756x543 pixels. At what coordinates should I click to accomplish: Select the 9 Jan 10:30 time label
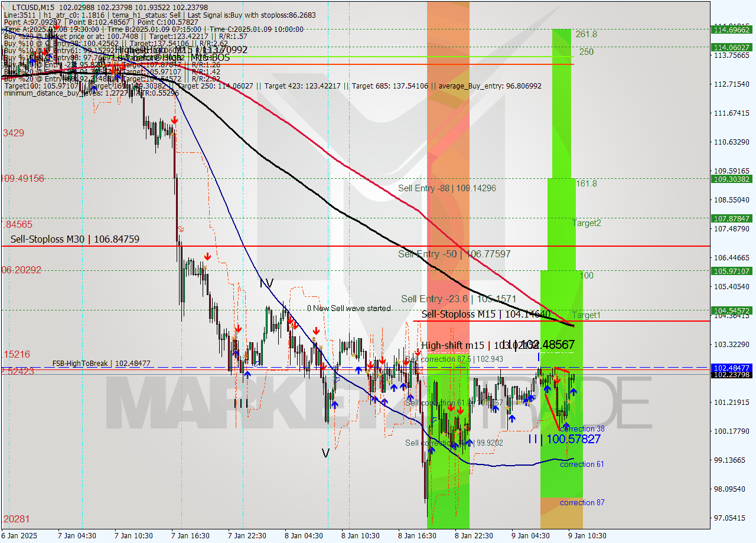click(588, 536)
